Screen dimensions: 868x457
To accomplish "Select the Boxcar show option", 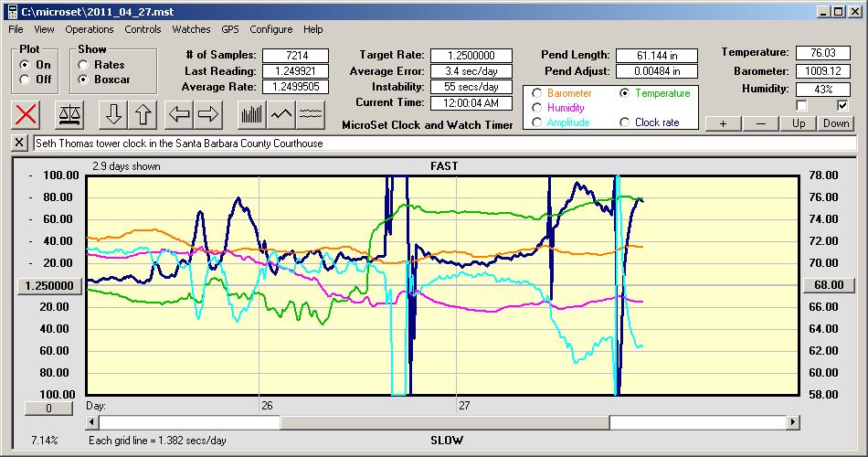I will [83, 80].
